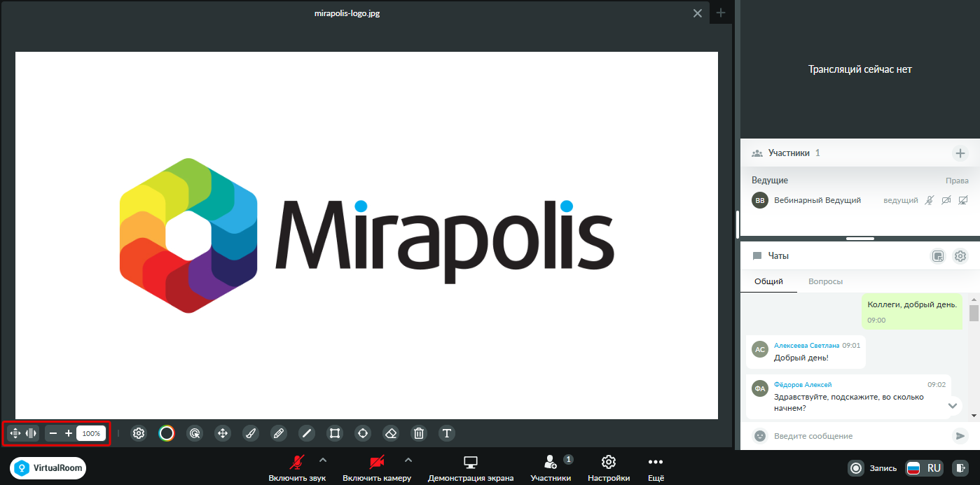
Task: Expand microphone options chevron
Action: [x=322, y=460]
